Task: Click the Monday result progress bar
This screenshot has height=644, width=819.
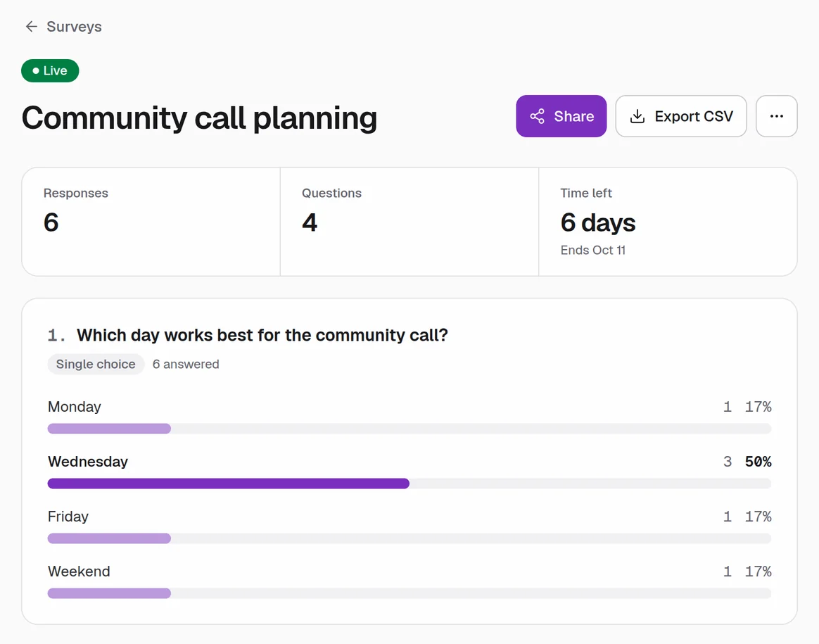Action: click(x=409, y=429)
